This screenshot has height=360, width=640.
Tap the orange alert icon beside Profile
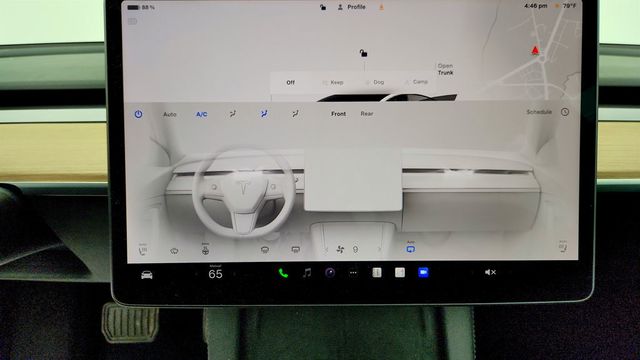(382, 7)
